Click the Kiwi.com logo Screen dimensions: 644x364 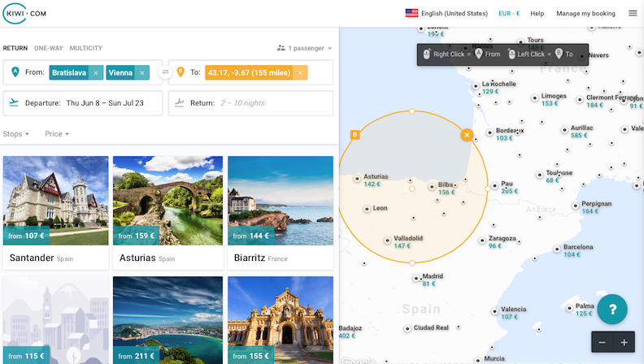[24, 13]
